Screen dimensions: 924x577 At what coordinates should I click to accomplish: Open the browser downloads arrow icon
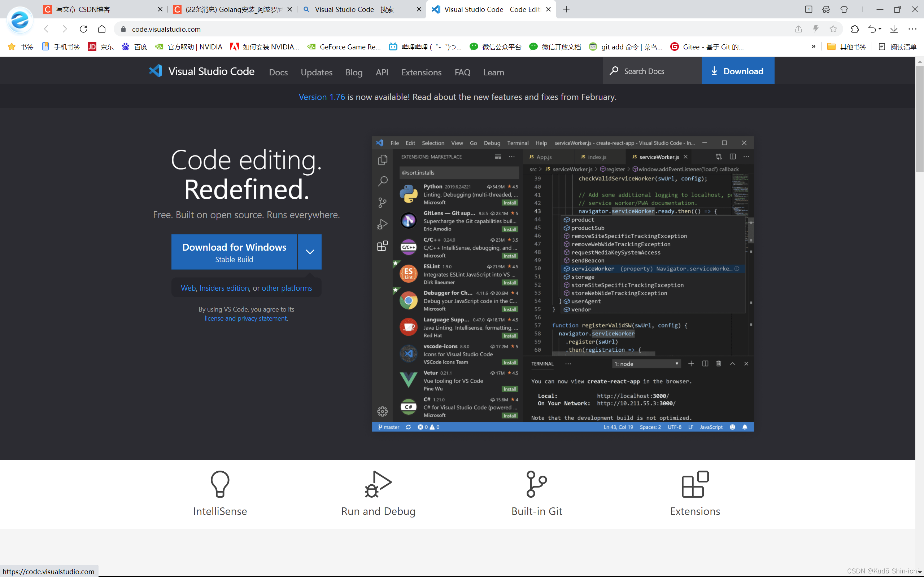[x=894, y=29]
